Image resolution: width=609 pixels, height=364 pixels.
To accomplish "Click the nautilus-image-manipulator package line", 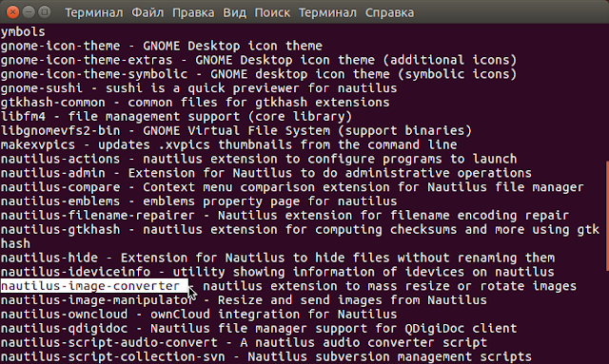I will click(x=244, y=300).
